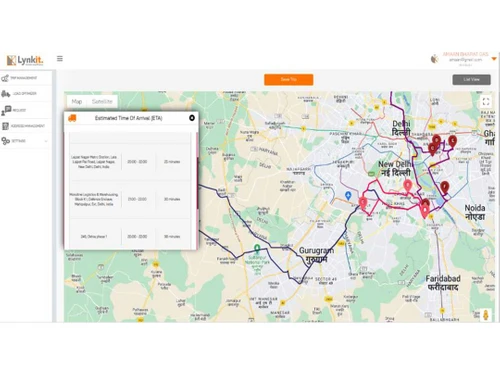The height and width of the screenshot is (375, 500).
Task: Click the Trip Management icon
Action: (5, 78)
